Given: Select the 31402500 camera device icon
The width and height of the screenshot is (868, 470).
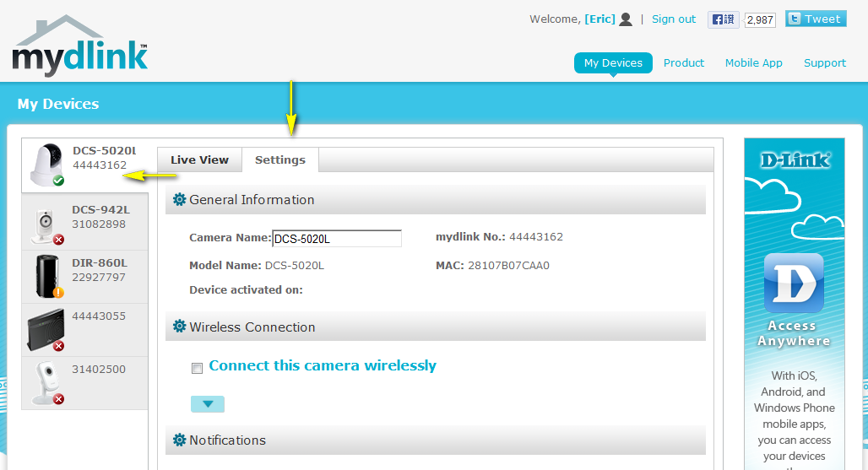Looking at the screenshot, I should [46, 382].
